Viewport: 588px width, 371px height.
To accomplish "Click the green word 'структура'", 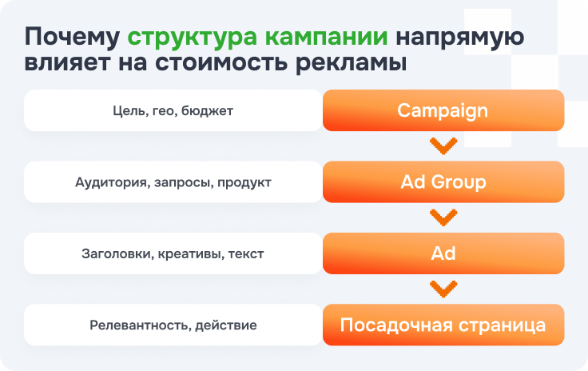I will pos(193,38).
